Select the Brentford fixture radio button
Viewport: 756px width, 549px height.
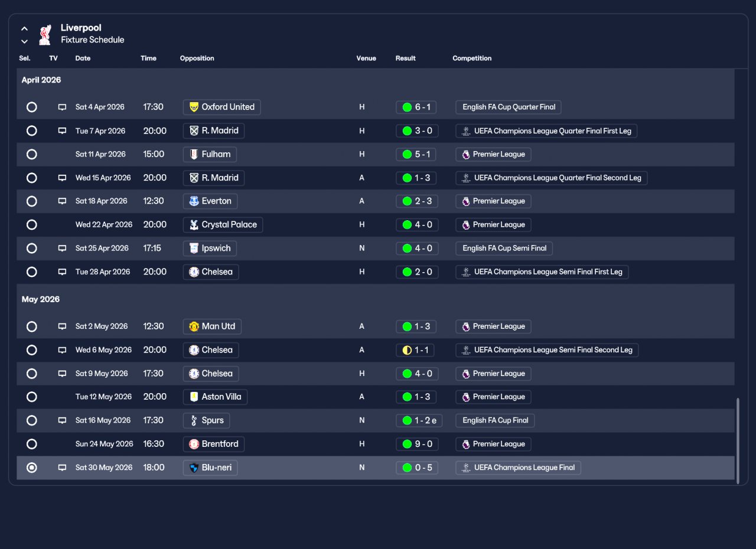tap(32, 444)
